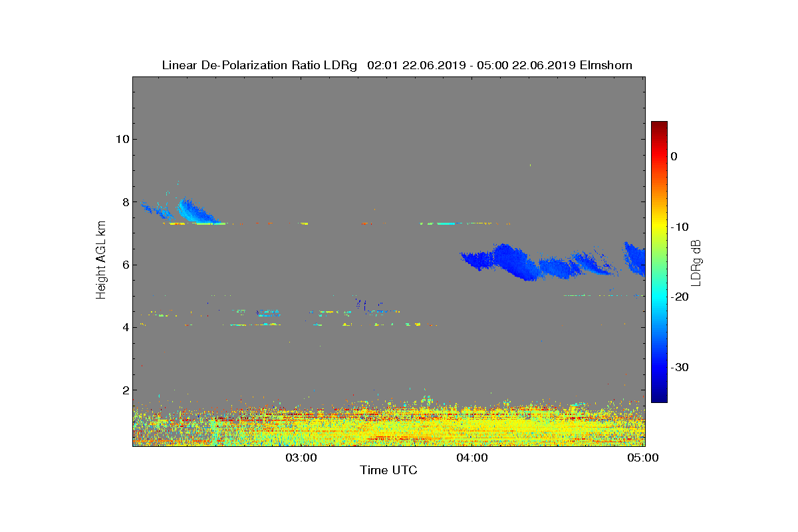Click the colorbar value '-30'
Viewport: 798px width, 532px height.
(679, 367)
